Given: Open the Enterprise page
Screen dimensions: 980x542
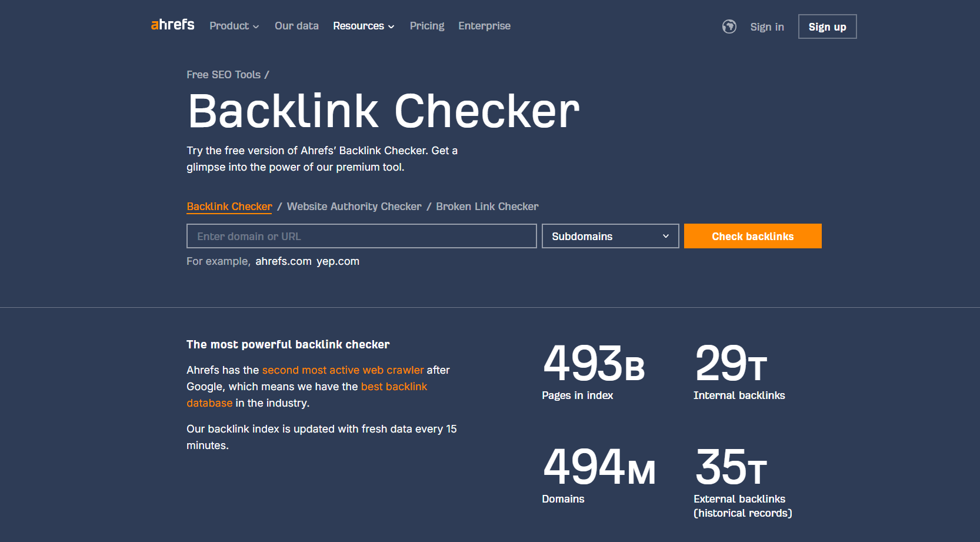Looking at the screenshot, I should click(485, 26).
